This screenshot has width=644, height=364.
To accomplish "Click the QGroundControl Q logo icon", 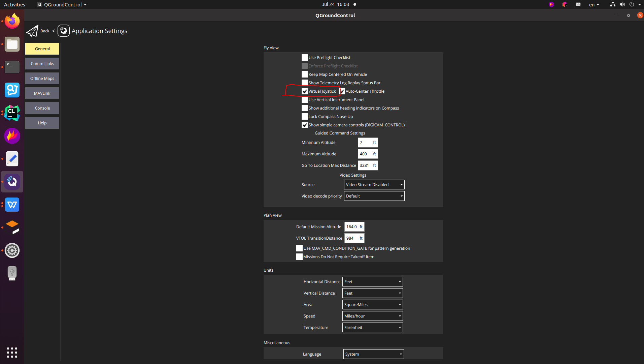I will 64,31.
